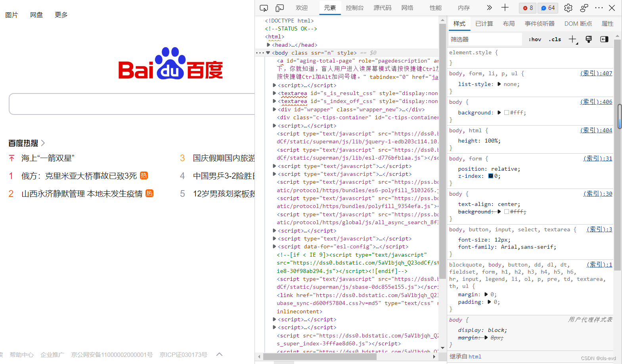Open source link (索引):31
622x364 pixels.
(x=598, y=158)
